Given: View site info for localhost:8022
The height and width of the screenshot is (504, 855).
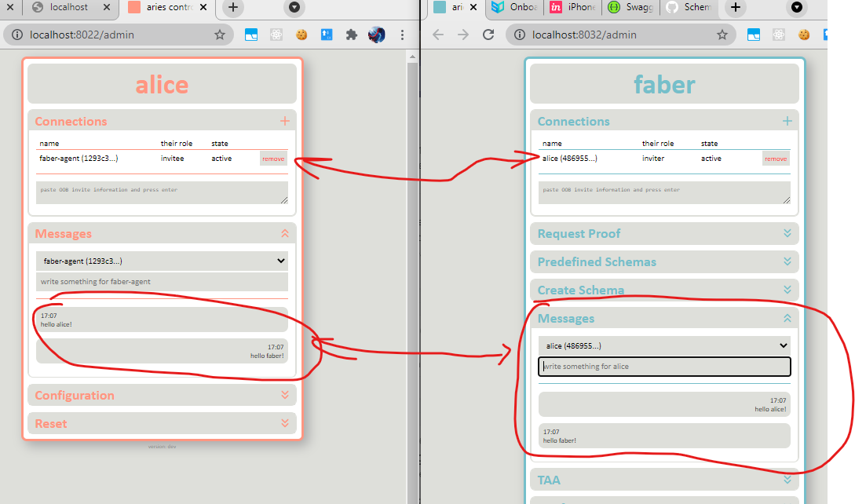Looking at the screenshot, I should (x=17, y=35).
